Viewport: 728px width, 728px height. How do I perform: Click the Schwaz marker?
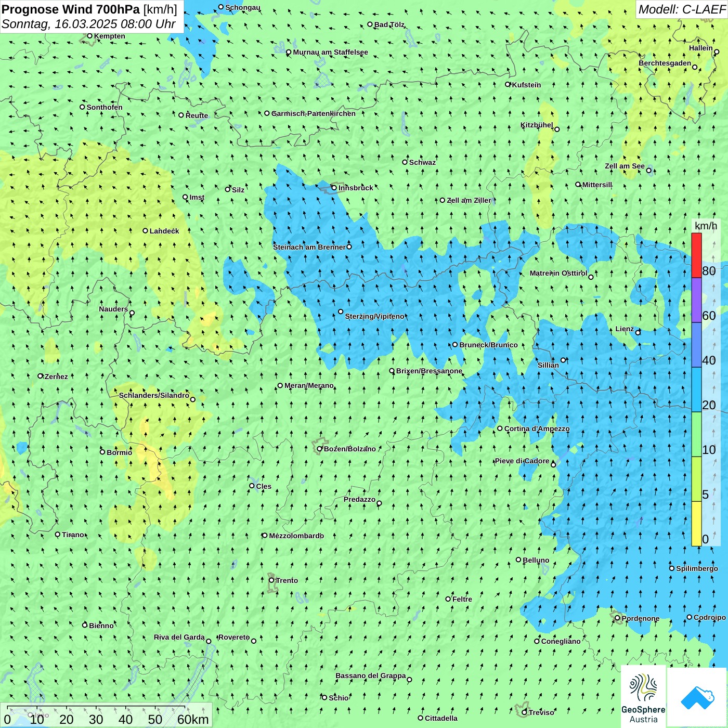coord(405,162)
